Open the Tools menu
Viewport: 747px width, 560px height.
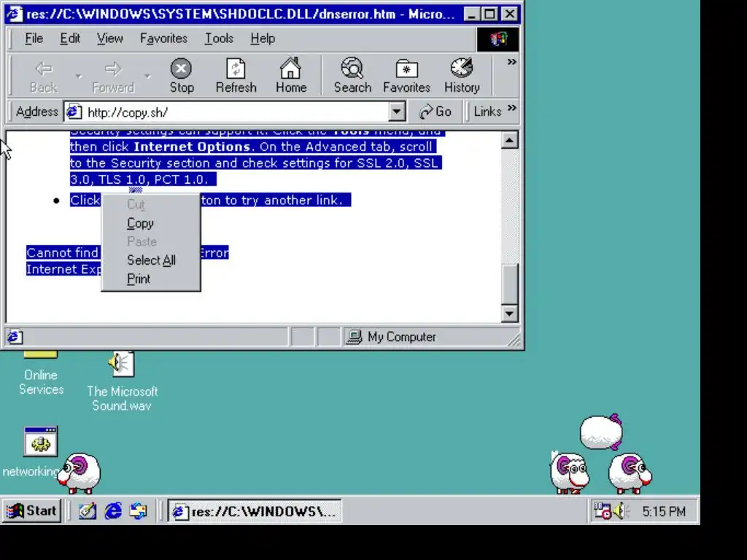point(219,39)
